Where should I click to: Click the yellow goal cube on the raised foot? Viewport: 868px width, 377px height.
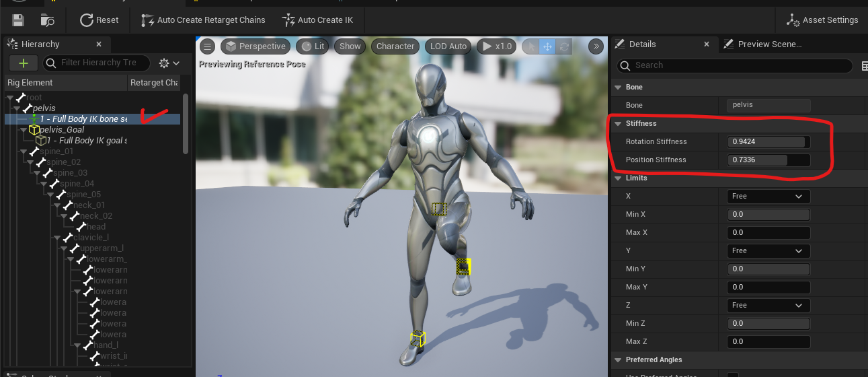pos(463,267)
